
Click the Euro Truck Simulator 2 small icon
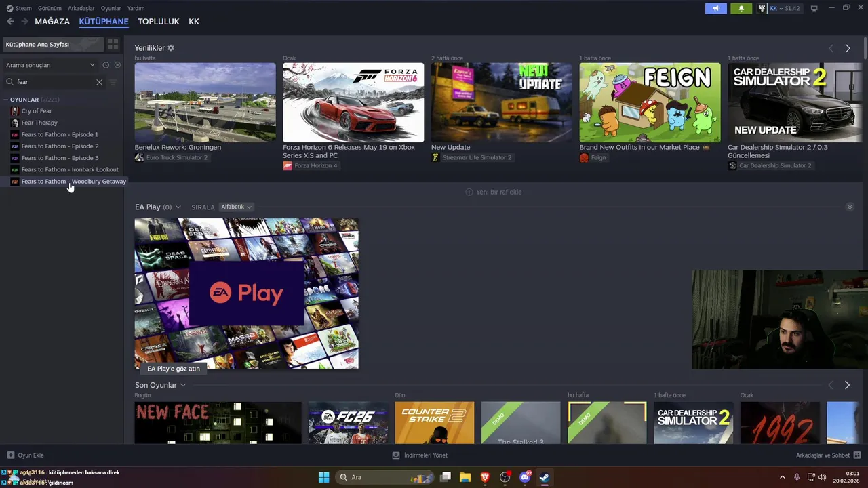[139, 157]
